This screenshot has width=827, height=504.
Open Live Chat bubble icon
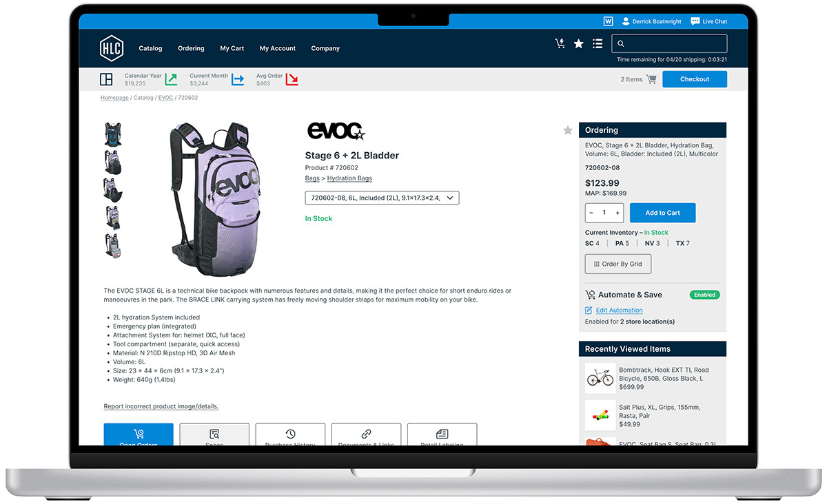695,21
